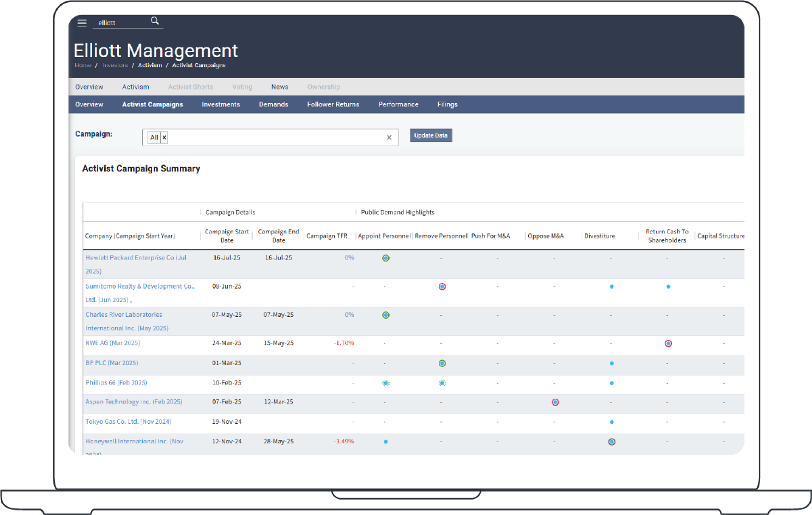Click red Oppose M&A dot for Aspen Technology

[555, 402]
